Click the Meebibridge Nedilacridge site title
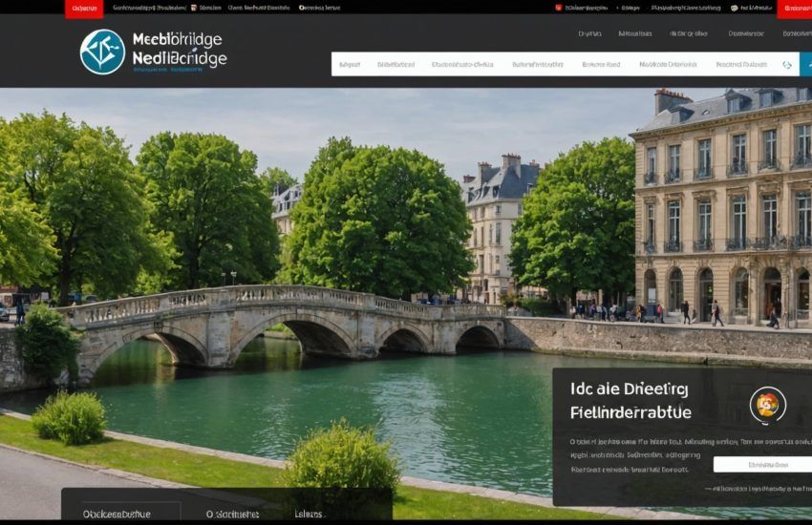Viewport: 812px width, 525px height. (180, 49)
